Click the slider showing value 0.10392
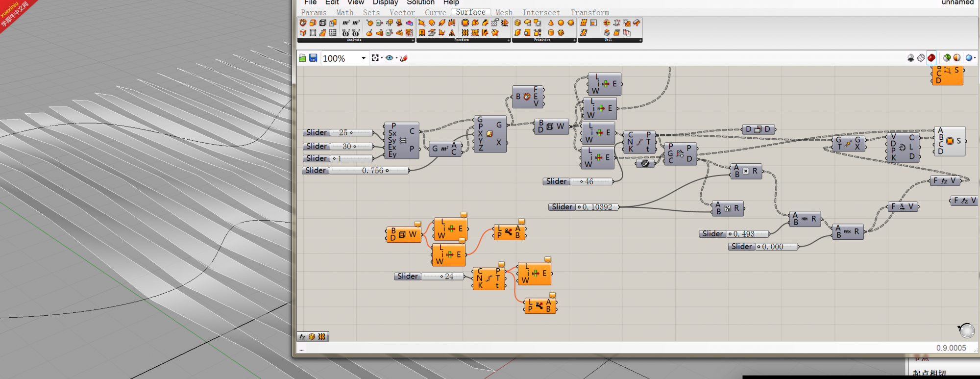 point(583,207)
